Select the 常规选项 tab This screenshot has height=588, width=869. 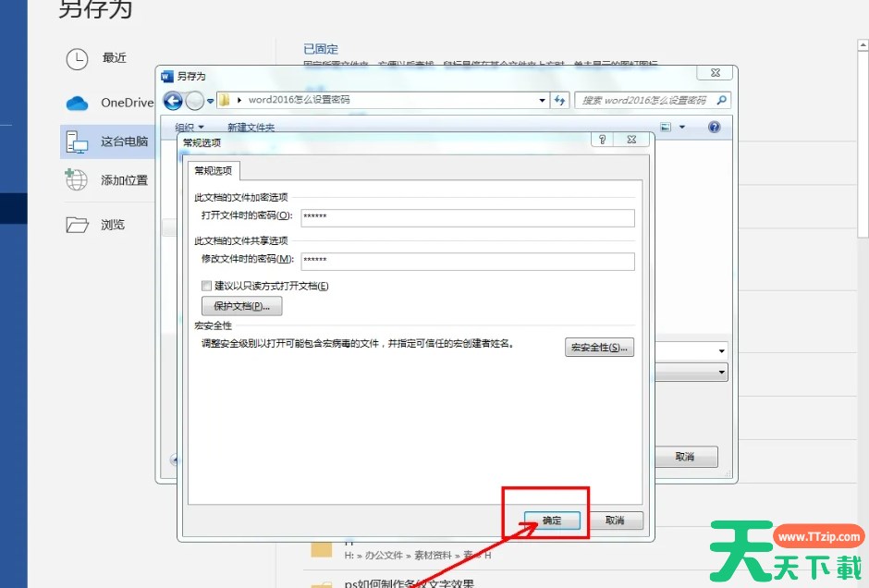(x=214, y=171)
